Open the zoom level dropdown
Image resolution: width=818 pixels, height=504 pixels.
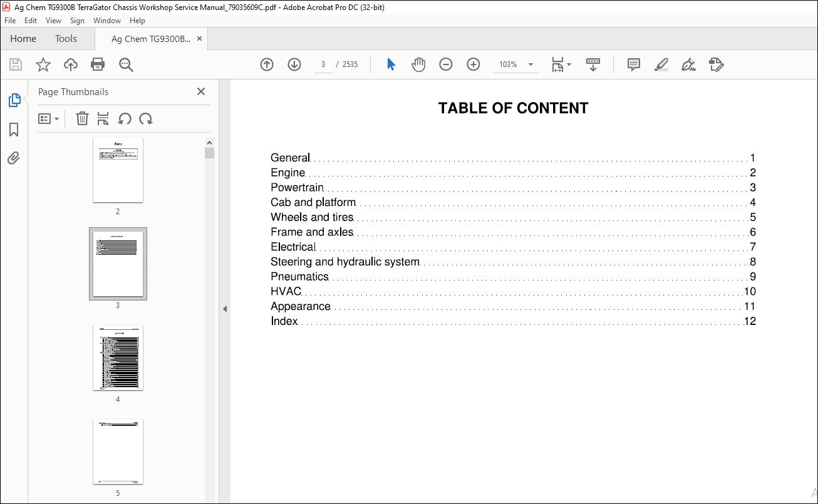coord(531,64)
